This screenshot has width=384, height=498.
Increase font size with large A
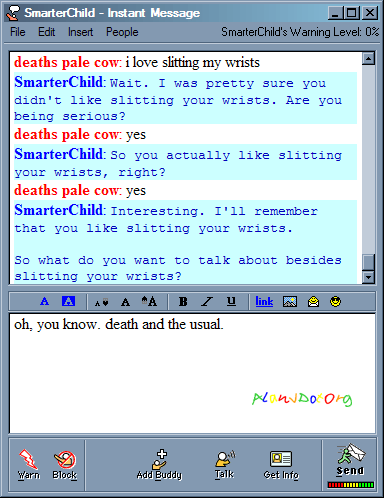pyautogui.click(x=149, y=302)
